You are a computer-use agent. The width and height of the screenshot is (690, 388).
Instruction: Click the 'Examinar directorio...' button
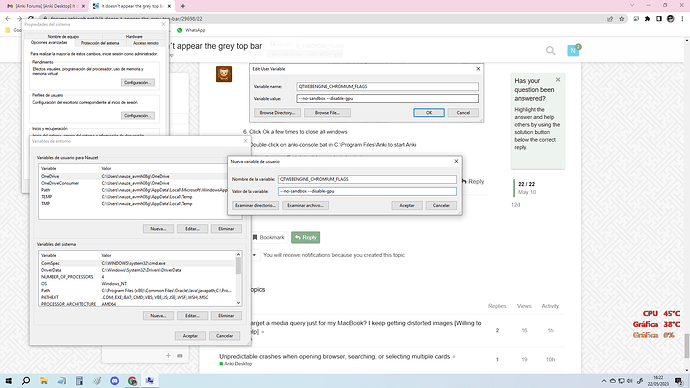(255, 205)
